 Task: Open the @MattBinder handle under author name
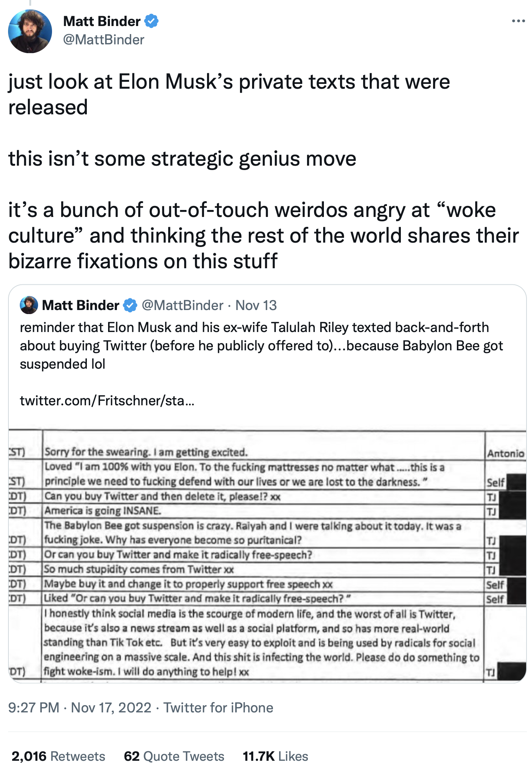(104, 40)
